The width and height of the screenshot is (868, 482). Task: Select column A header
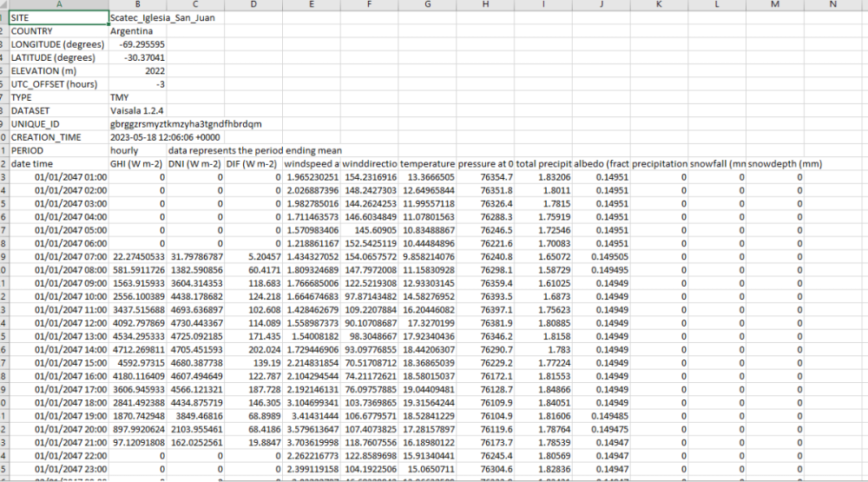coord(58,5)
